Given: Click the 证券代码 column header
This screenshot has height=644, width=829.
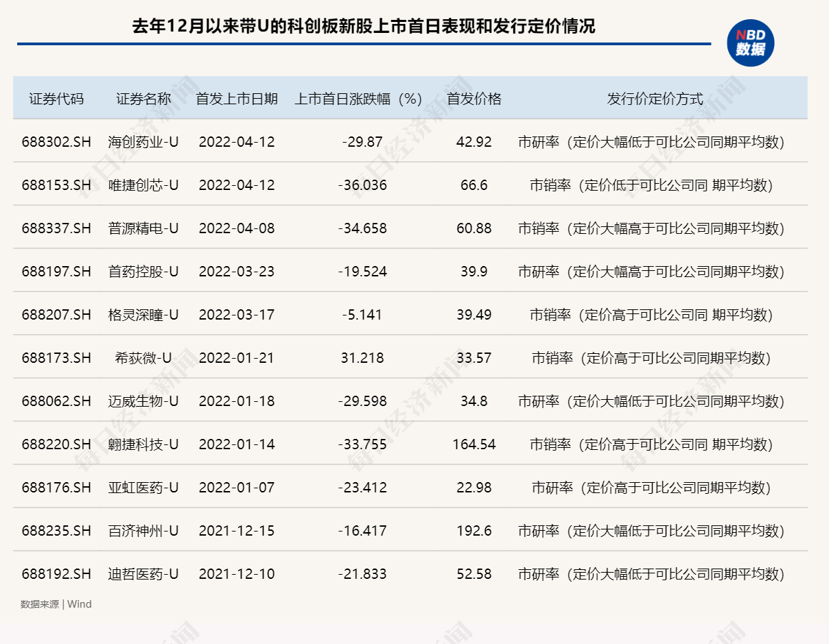Looking at the screenshot, I should tap(56, 98).
